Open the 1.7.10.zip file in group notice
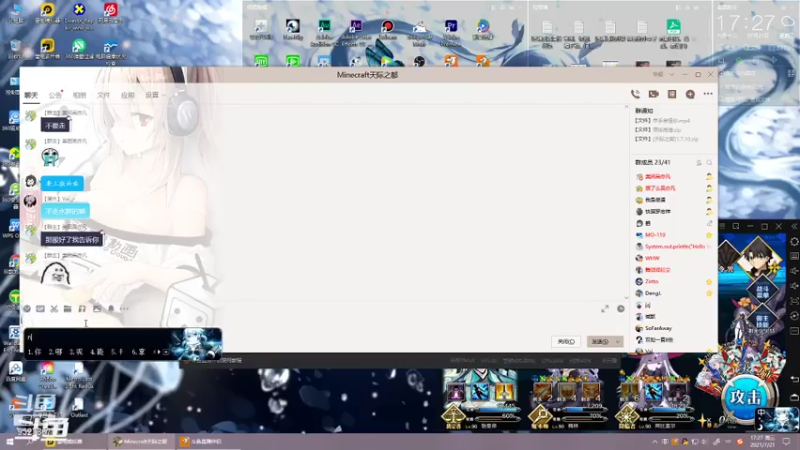Screen dimensions: 800x450 click(x=667, y=139)
